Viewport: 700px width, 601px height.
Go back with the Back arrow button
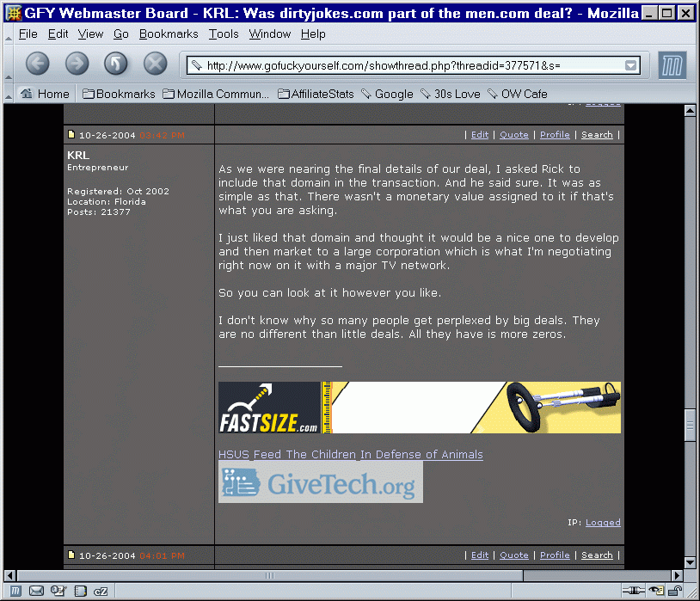coord(38,64)
